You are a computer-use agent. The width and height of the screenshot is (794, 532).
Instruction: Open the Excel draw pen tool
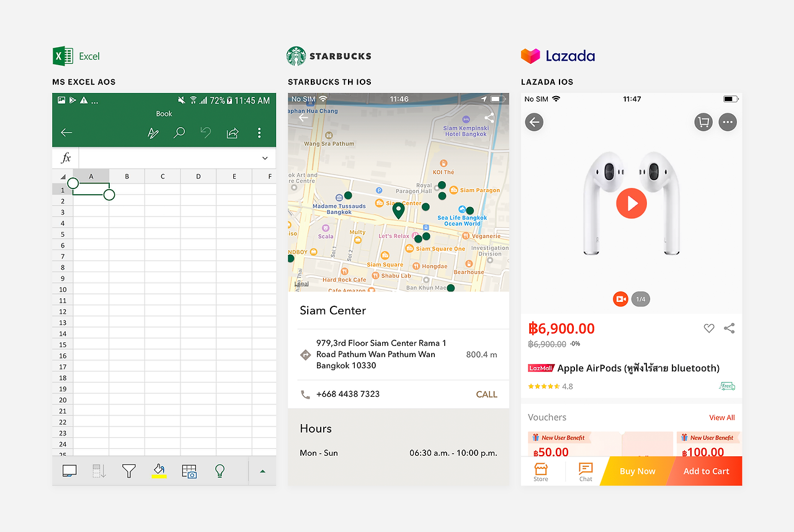point(153,133)
